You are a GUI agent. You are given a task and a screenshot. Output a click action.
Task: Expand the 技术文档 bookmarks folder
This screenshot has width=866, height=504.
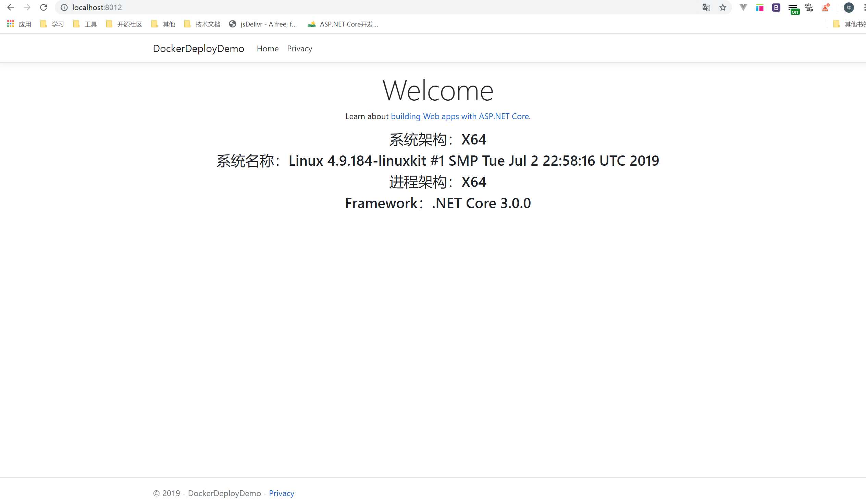tap(202, 24)
